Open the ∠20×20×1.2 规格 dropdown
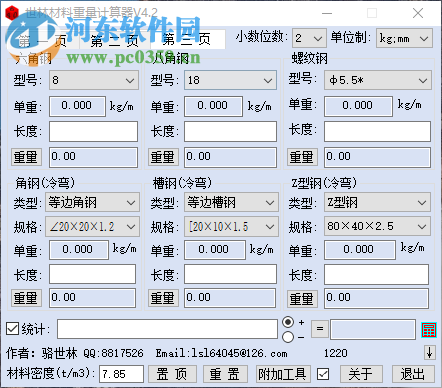 pyautogui.click(x=92, y=227)
